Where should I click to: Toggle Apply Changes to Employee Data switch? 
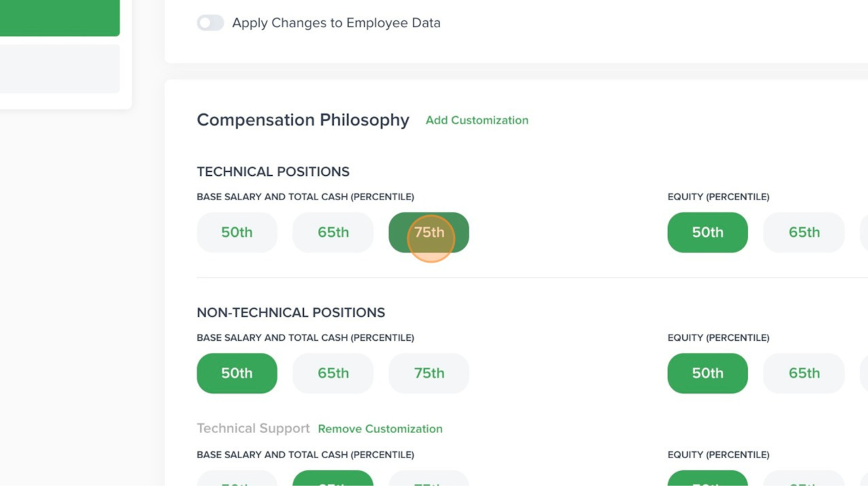210,23
